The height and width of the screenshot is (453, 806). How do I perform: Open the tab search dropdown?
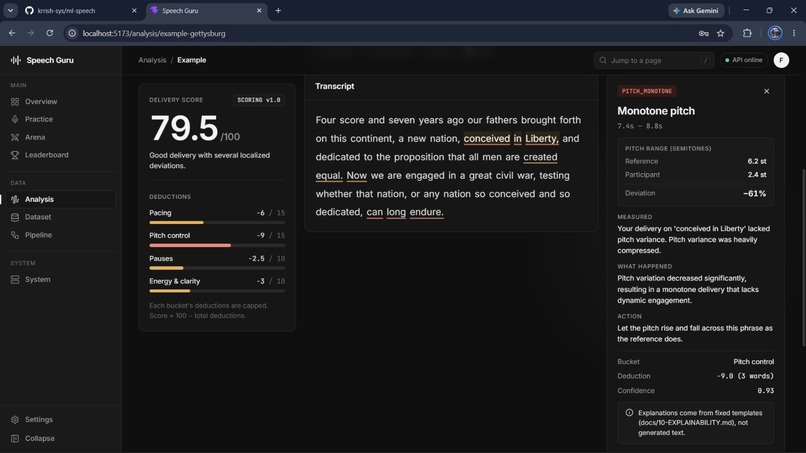click(10, 10)
